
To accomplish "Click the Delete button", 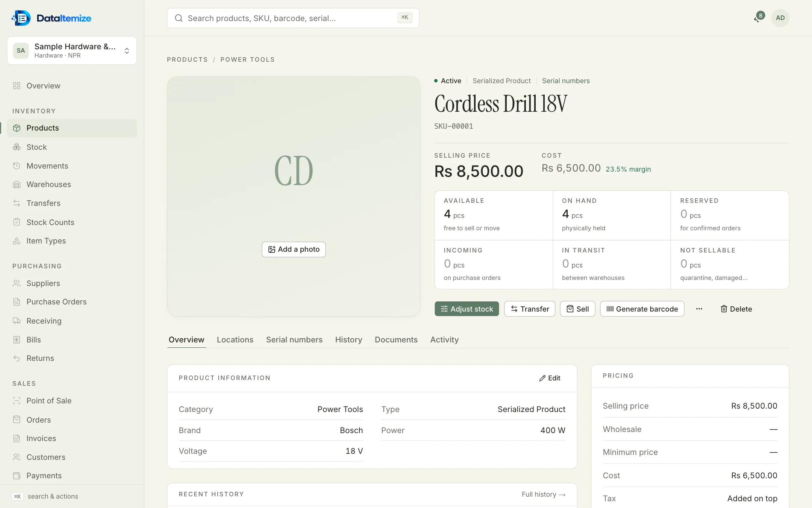I will click(736, 309).
